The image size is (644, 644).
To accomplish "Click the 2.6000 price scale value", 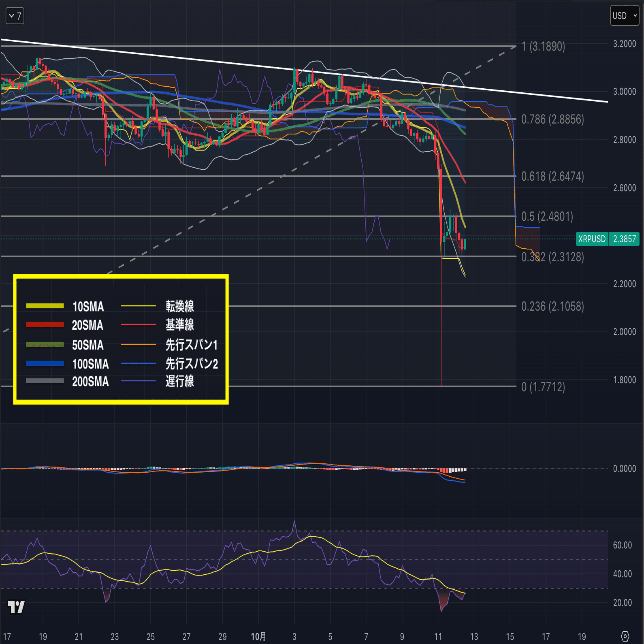I will point(625,188).
